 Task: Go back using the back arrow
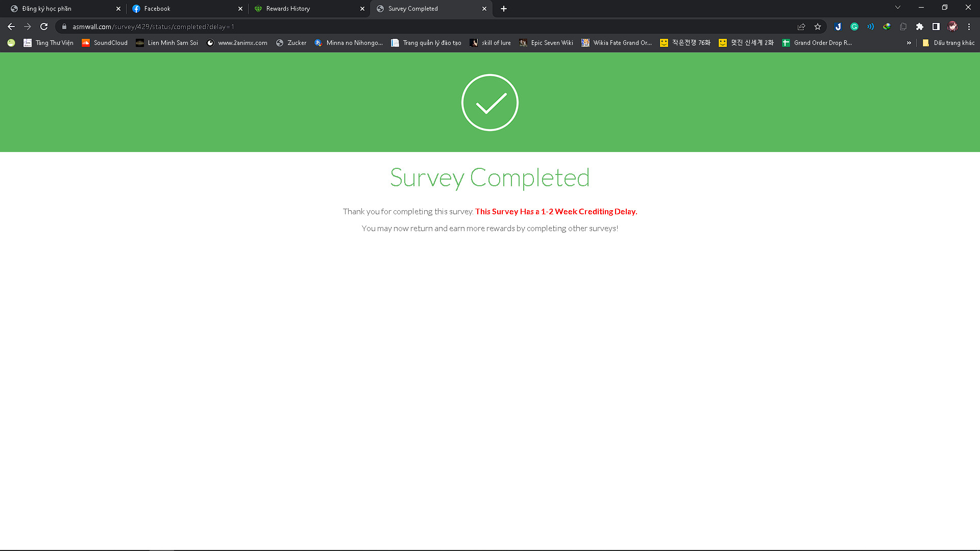click(x=11, y=27)
